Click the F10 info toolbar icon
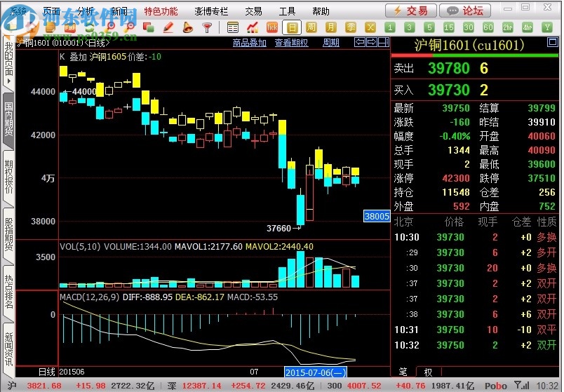 coord(69,27)
